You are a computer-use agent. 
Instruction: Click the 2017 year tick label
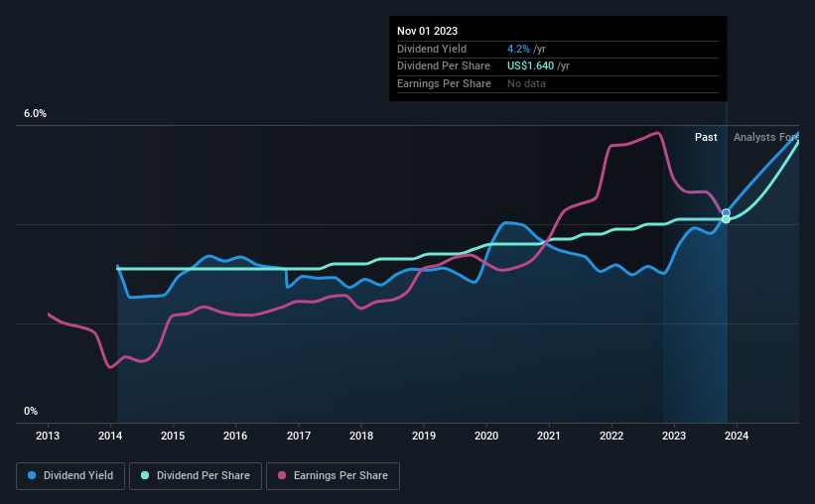pos(299,436)
